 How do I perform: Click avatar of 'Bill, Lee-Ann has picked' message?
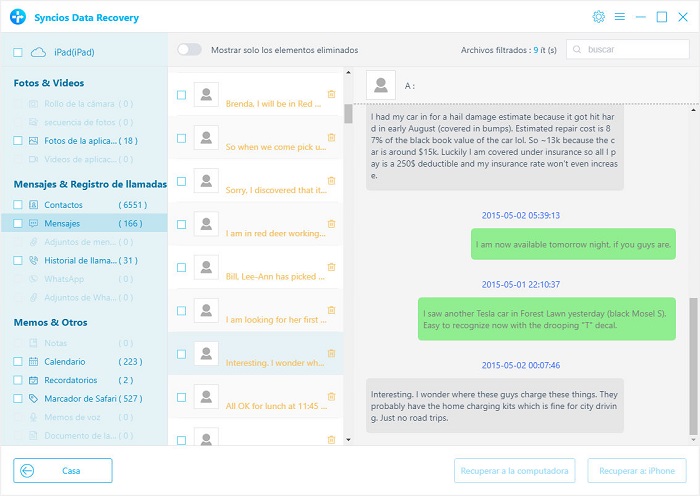tap(206, 267)
